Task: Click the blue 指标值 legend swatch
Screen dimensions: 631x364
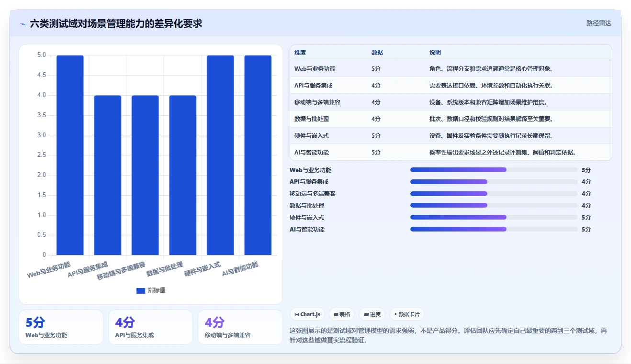Action: click(x=140, y=290)
